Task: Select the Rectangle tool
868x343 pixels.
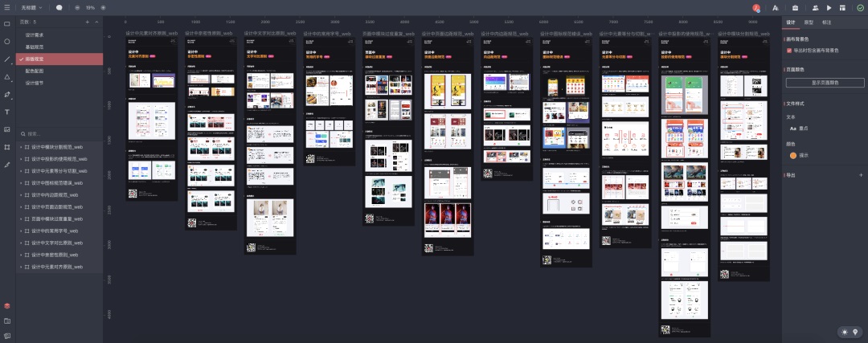Action: click(7, 24)
